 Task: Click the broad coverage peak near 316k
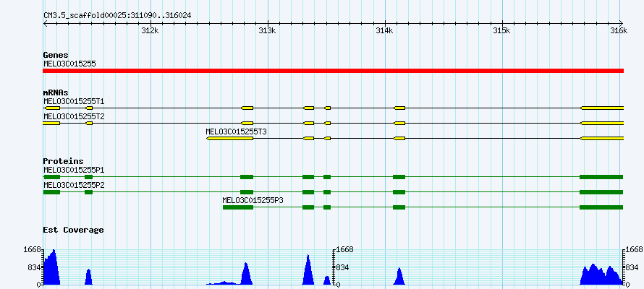pos(601,275)
